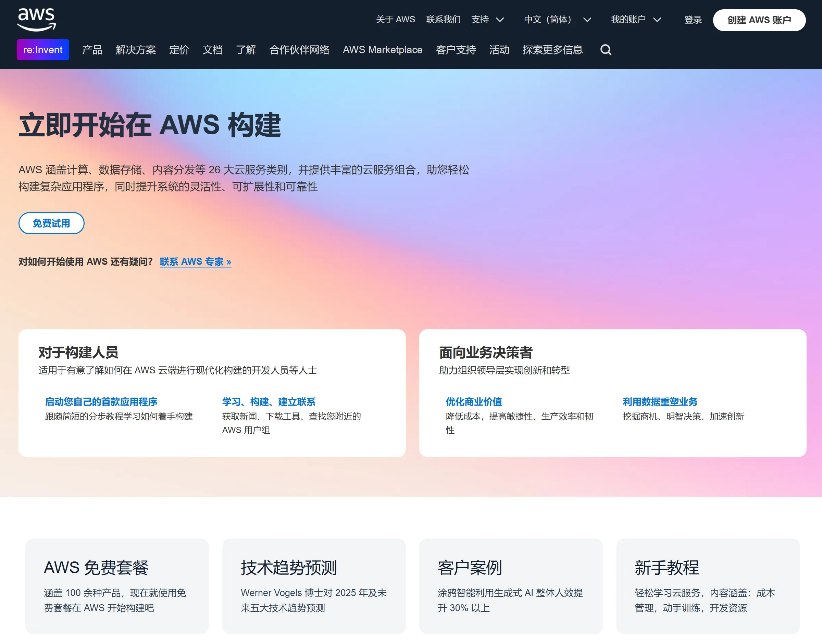Screen dimensions: 822x644
Task: Open the 中文 (简体) language dropdown
Action: tap(557, 20)
